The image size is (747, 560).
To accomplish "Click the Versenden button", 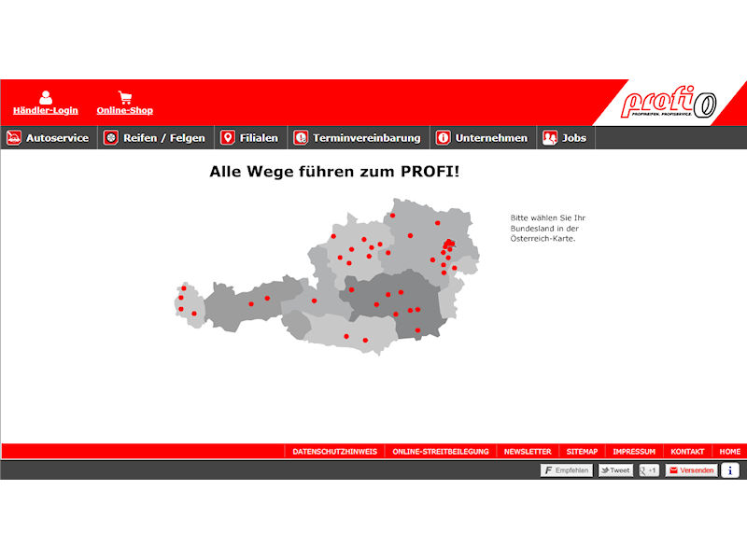I will click(691, 470).
